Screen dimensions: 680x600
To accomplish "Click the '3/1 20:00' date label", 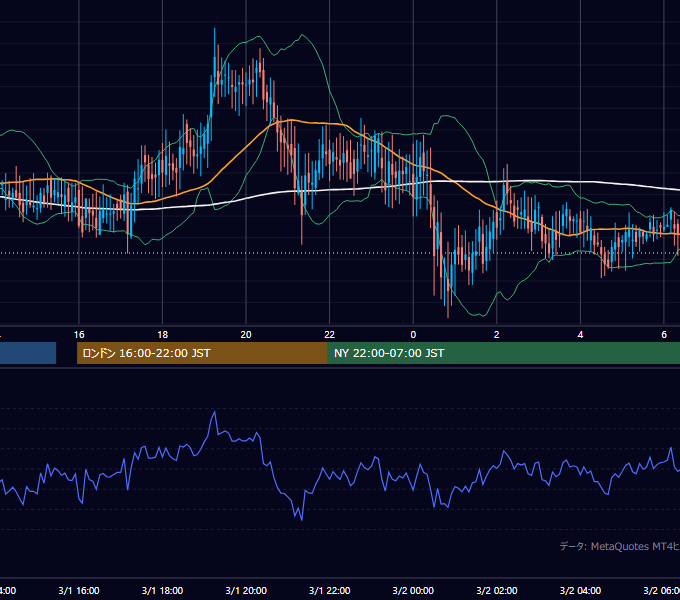I will [246, 591].
